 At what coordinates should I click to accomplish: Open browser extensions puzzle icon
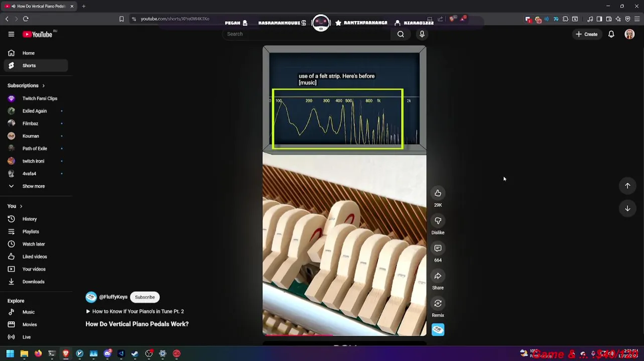565,19
